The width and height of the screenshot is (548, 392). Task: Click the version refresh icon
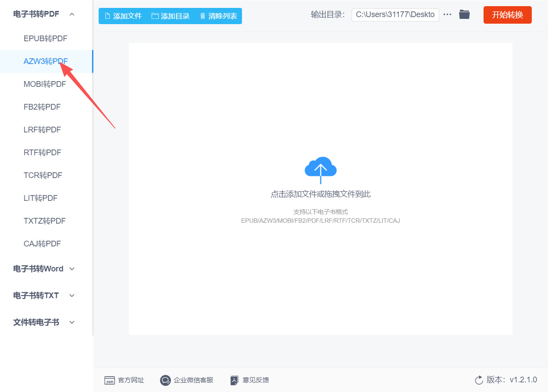(x=479, y=380)
